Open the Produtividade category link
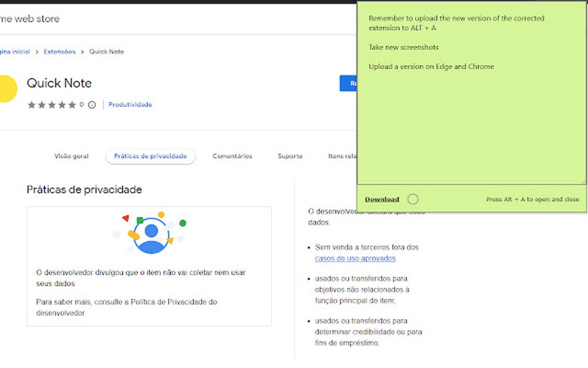The width and height of the screenshot is (588, 368). pyautogui.click(x=131, y=104)
